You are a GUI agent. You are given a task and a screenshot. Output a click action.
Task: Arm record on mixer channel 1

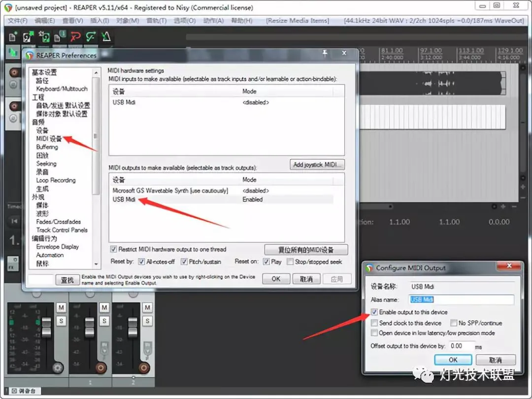coord(101,367)
